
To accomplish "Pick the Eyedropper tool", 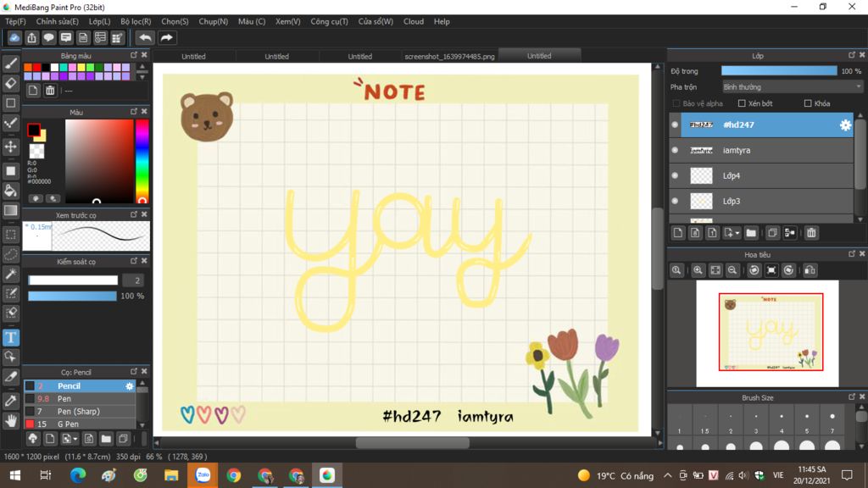I will (x=10, y=401).
